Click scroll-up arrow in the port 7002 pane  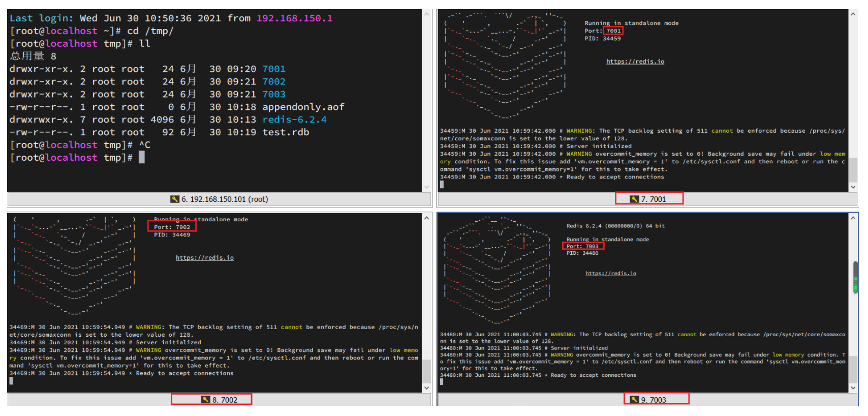(x=426, y=218)
